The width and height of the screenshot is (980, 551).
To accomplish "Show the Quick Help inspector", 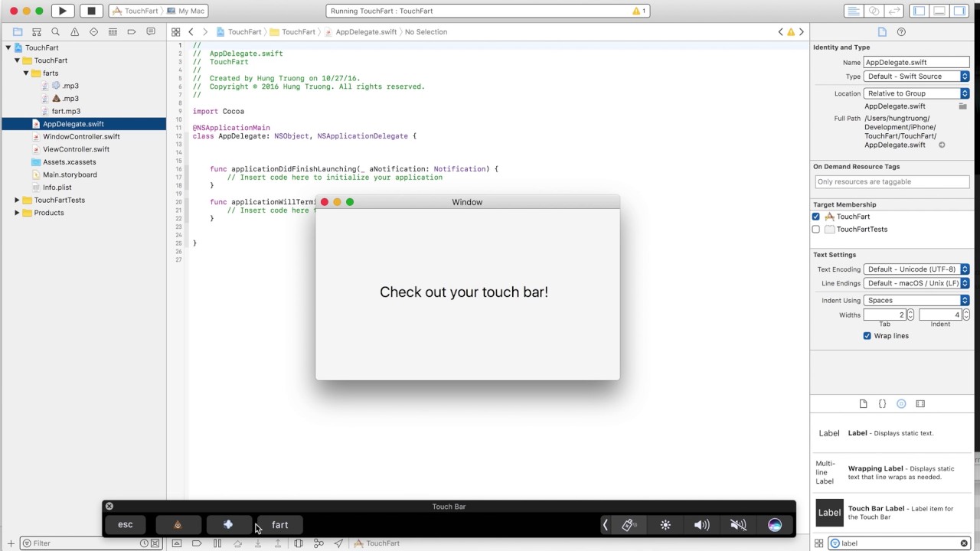I will (x=901, y=32).
